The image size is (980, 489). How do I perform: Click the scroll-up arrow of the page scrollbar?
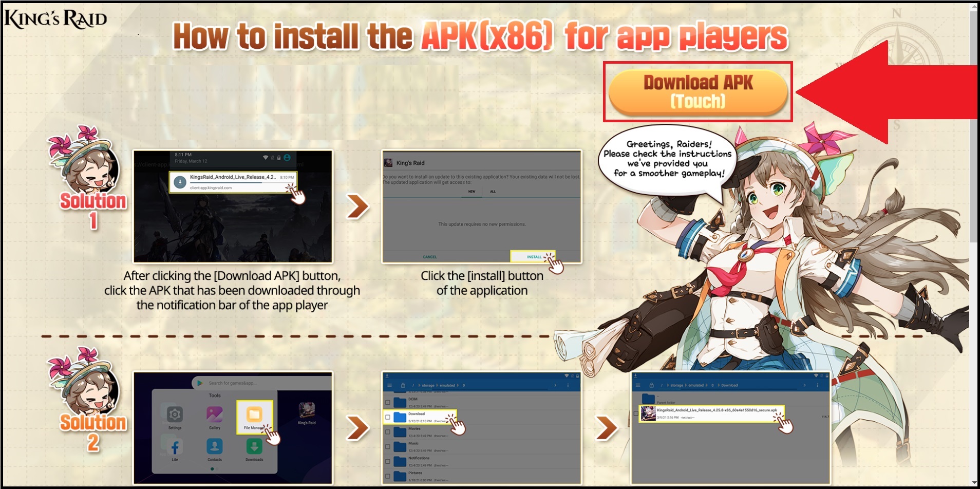974,7
